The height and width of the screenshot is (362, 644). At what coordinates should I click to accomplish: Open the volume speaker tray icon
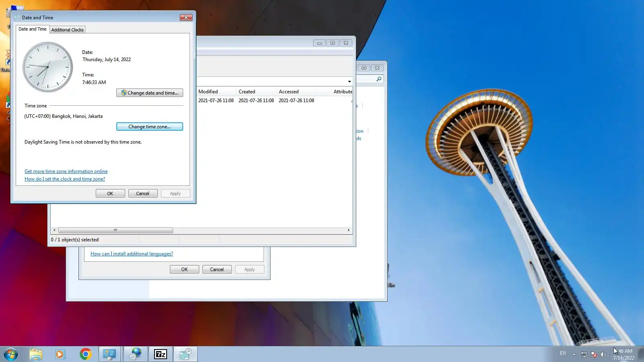tap(603, 354)
